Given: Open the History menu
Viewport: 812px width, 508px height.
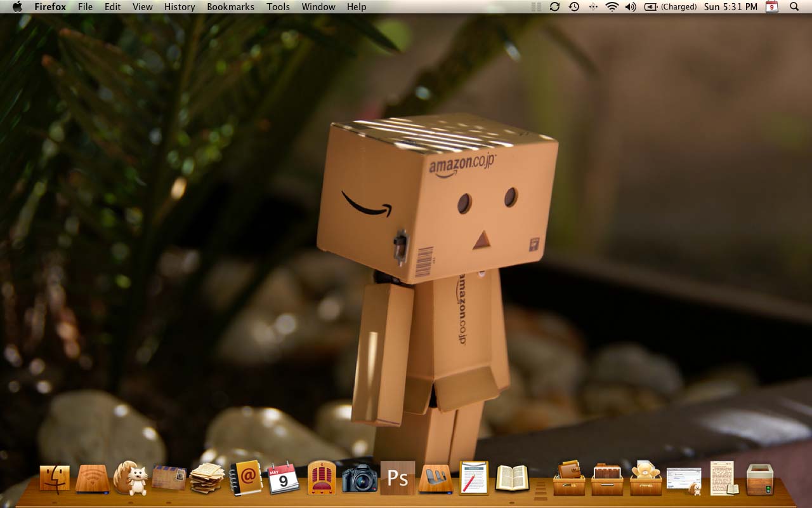Looking at the screenshot, I should pos(180,7).
